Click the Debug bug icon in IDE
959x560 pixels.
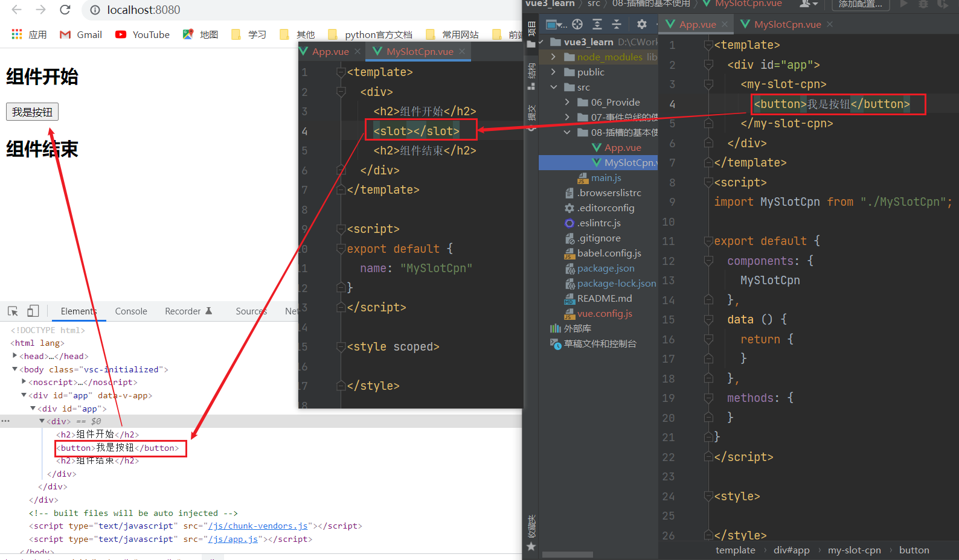[923, 4]
